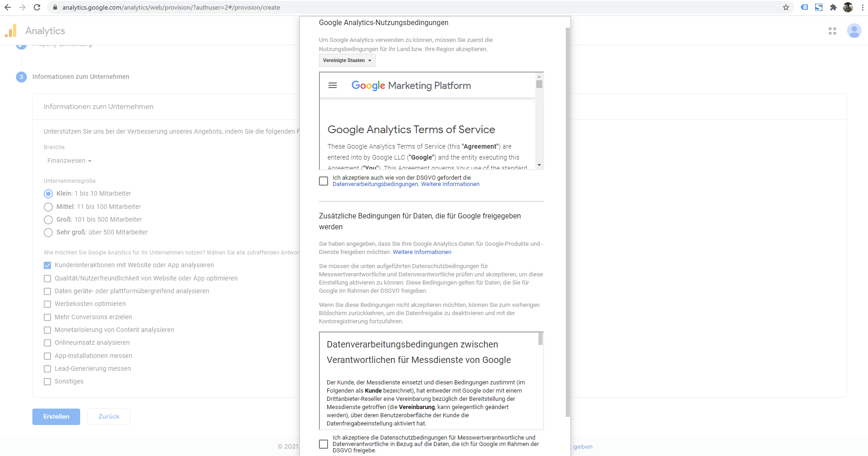The width and height of the screenshot is (868, 456).
Task: Click the Terms of Service frame scrollbar thumb
Action: [539, 84]
